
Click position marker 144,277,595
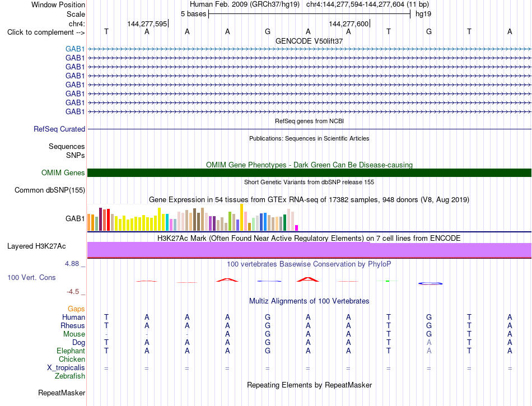[147, 24]
